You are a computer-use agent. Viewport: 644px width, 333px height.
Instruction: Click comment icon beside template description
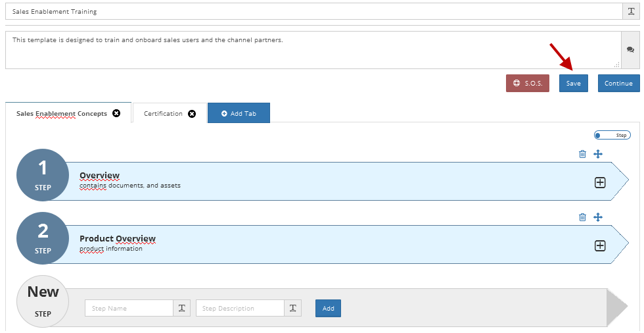(x=630, y=50)
